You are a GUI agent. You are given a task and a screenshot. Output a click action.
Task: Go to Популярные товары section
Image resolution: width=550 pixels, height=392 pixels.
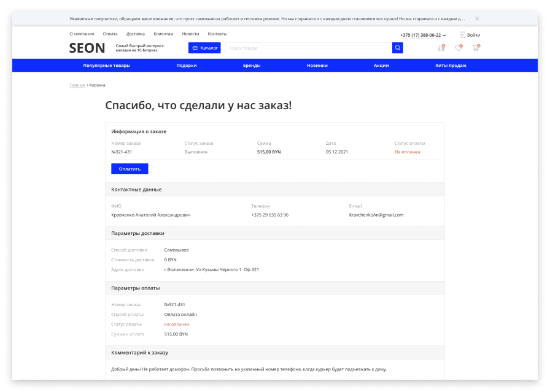tap(107, 65)
